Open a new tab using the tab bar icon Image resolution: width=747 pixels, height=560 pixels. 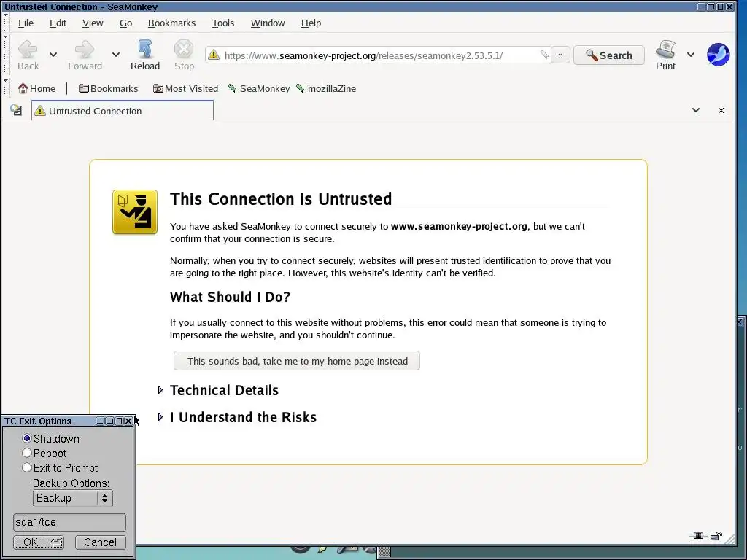tap(16, 111)
